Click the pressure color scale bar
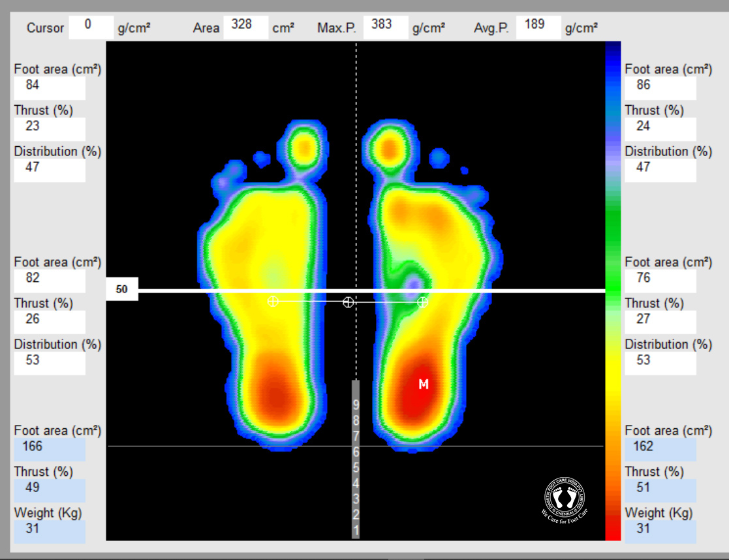Viewport: 729px width, 560px height. (x=613, y=290)
